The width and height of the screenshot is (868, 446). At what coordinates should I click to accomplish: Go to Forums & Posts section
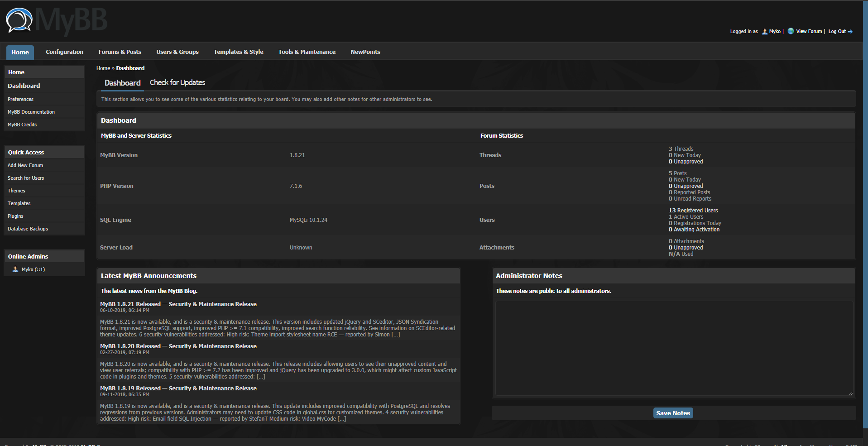click(x=120, y=52)
